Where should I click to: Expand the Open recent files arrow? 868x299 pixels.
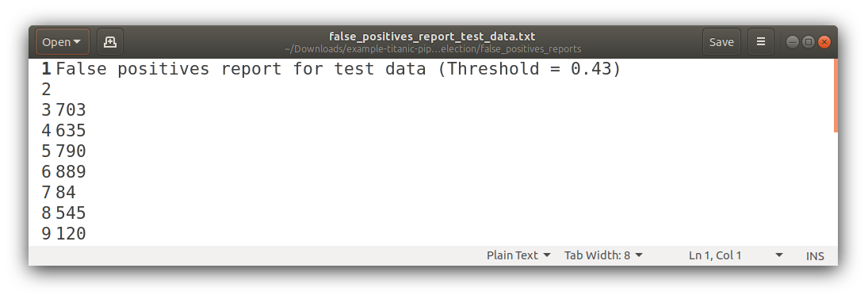pyautogui.click(x=77, y=42)
